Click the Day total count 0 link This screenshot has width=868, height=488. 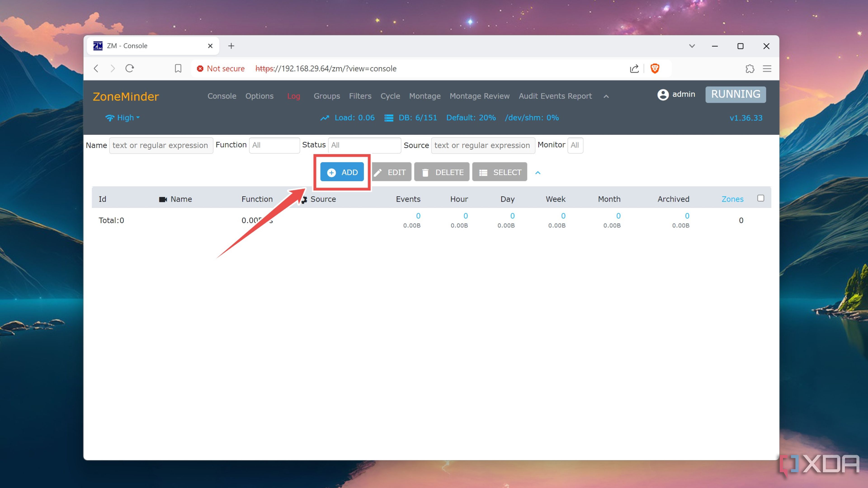point(512,216)
